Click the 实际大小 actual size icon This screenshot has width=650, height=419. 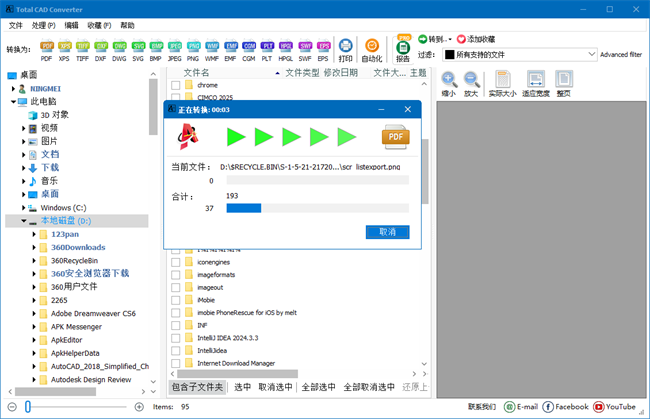504,84
